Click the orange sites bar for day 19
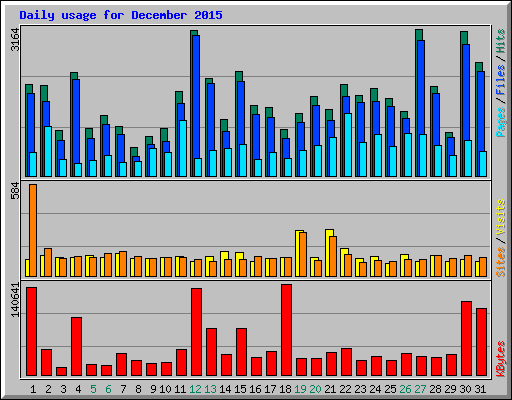Viewport: 512px width, 400px height. (x=303, y=255)
